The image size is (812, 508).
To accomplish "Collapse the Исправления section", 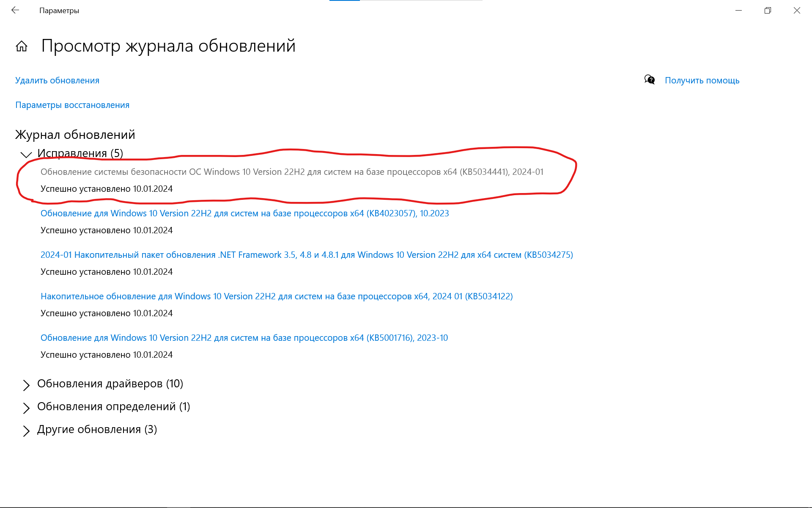I will [26, 153].
